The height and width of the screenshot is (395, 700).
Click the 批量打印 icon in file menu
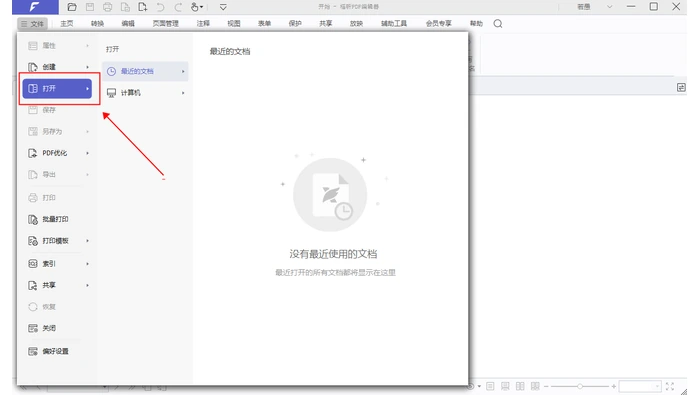33,219
